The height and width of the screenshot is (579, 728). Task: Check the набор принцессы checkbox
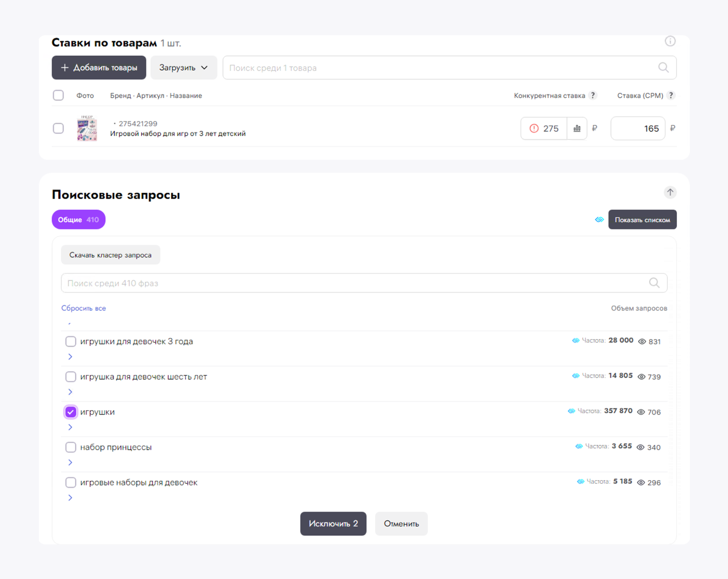tap(71, 447)
